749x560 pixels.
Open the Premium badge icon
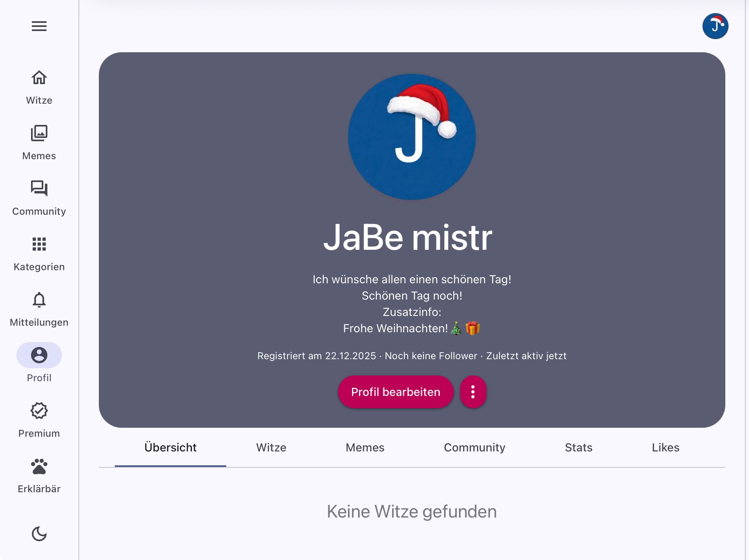coord(39,411)
